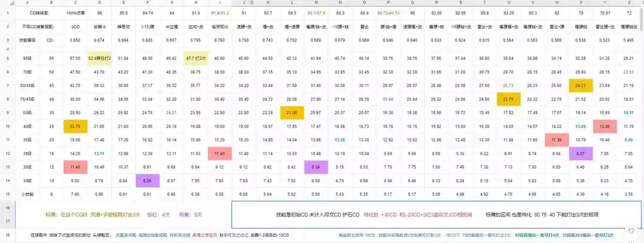This screenshot has width=644, height=243.
Task: Click the blue '9.36' cell
Action: tap(460, 153)
